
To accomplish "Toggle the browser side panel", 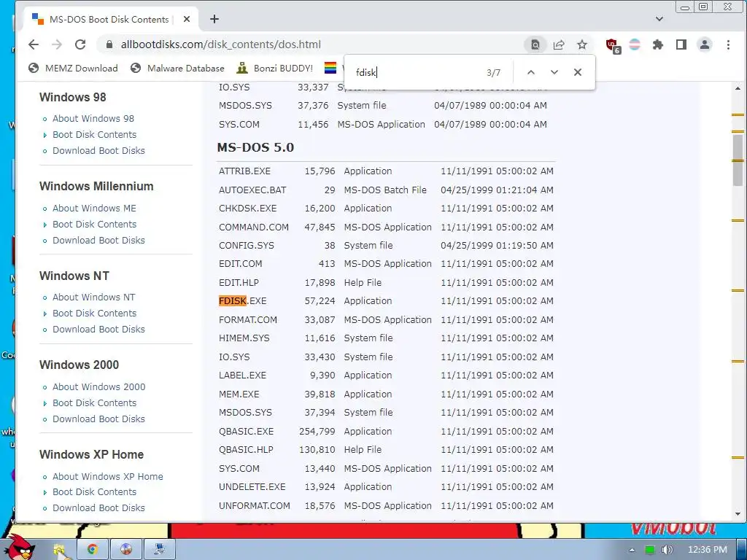I will tap(681, 44).
